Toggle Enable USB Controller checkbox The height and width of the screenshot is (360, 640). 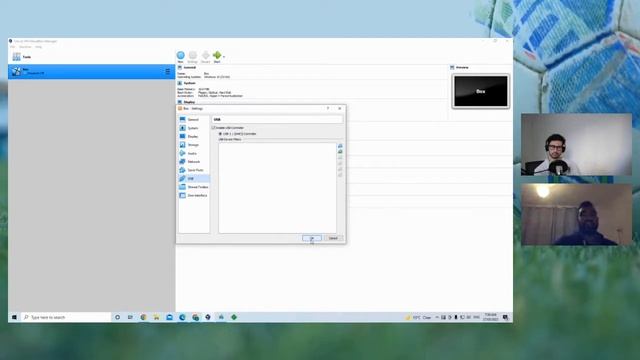coord(213,128)
